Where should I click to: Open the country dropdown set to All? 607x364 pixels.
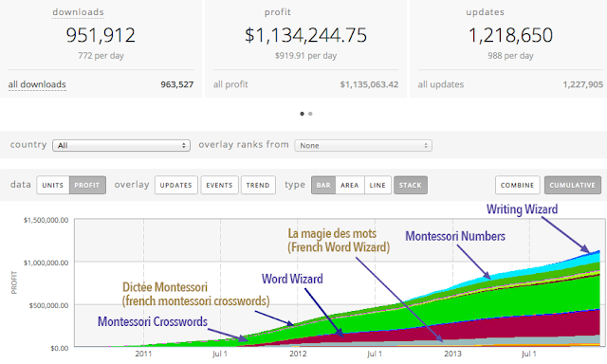pyautogui.click(x=121, y=145)
